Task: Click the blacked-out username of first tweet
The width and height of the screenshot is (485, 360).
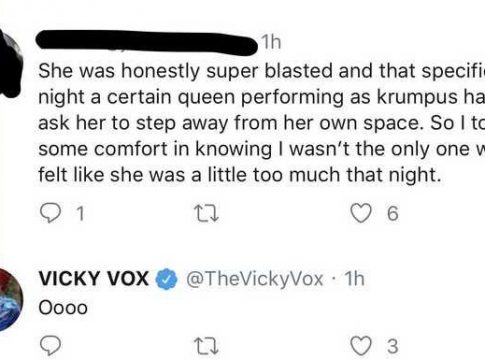Action: tap(147, 42)
